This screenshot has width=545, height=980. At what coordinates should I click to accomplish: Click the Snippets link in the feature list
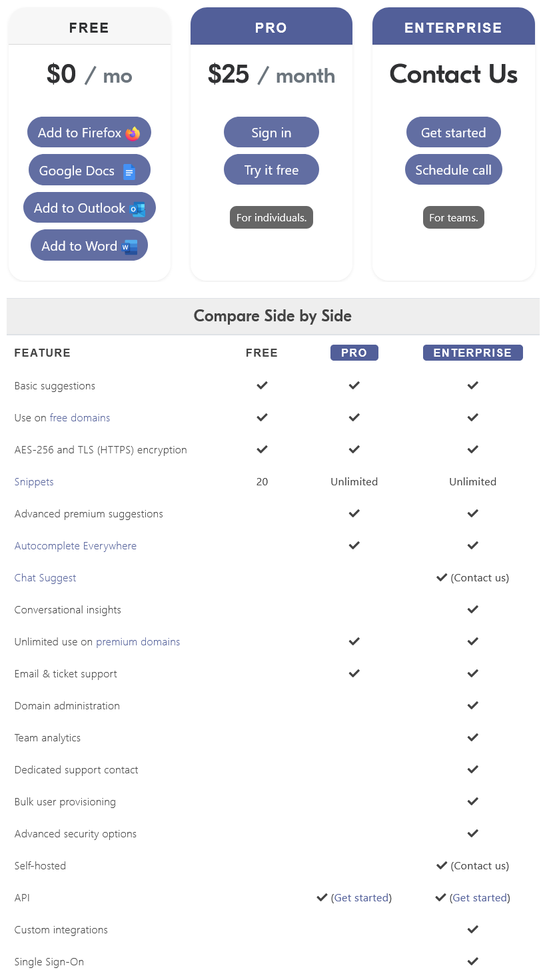coord(34,481)
